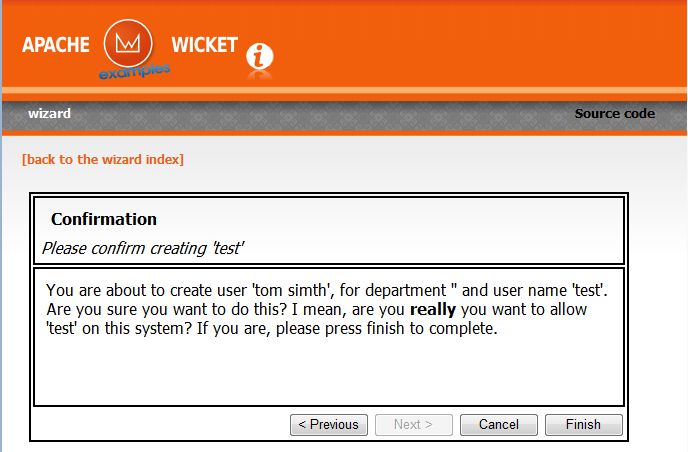The height and width of the screenshot is (452, 688).
Task: Click the 'examples' script text under logo
Action: point(134,71)
